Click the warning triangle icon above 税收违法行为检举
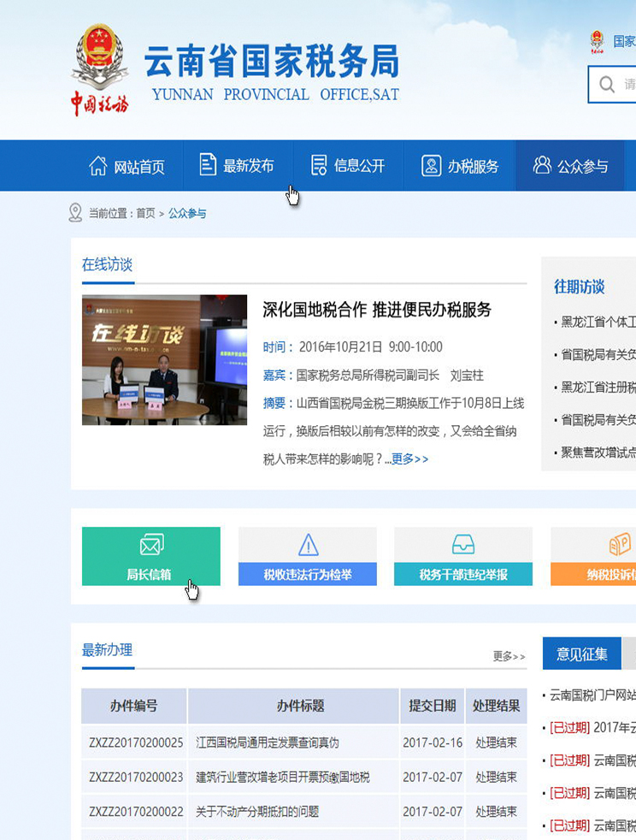This screenshot has width=636, height=840. tap(308, 545)
